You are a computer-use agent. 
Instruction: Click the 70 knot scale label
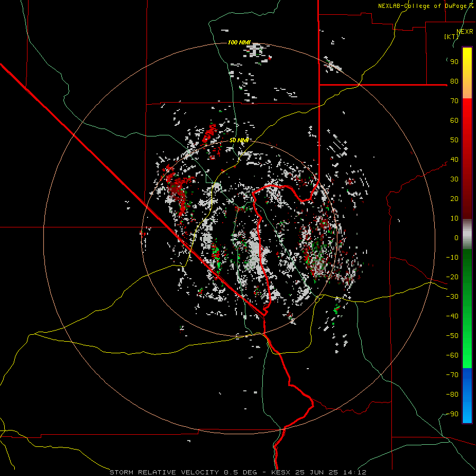(454, 101)
